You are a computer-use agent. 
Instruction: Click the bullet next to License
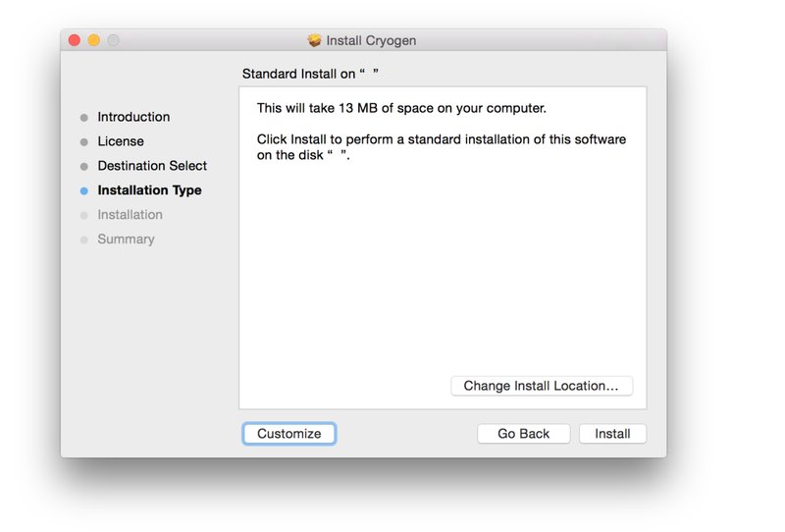84,142
